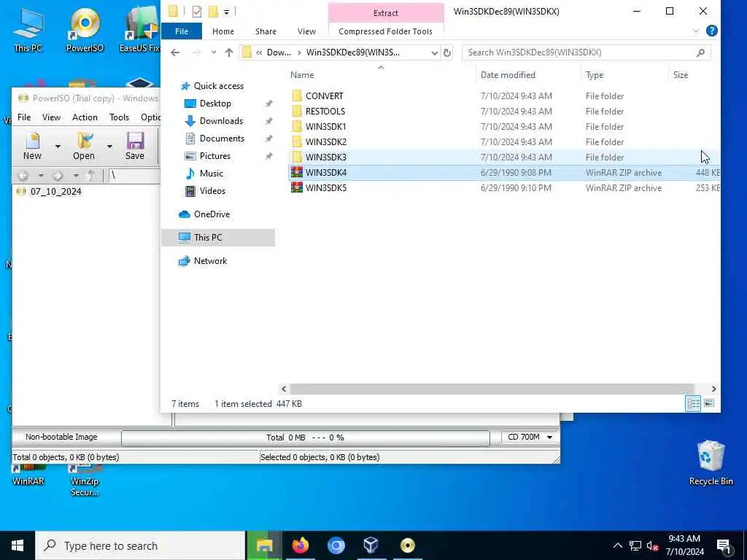Open the Home ribbon tab

[223, 31]
